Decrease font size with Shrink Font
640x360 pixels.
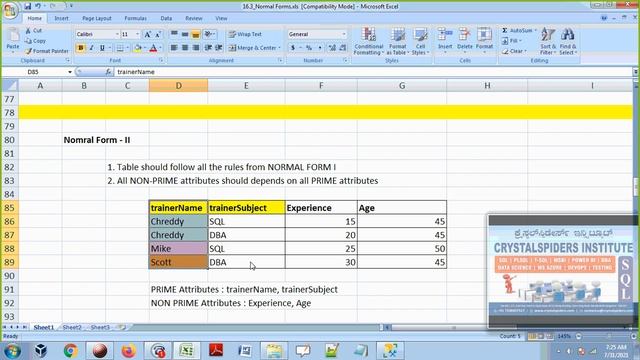pyautogui.click(x=158, y=34)
